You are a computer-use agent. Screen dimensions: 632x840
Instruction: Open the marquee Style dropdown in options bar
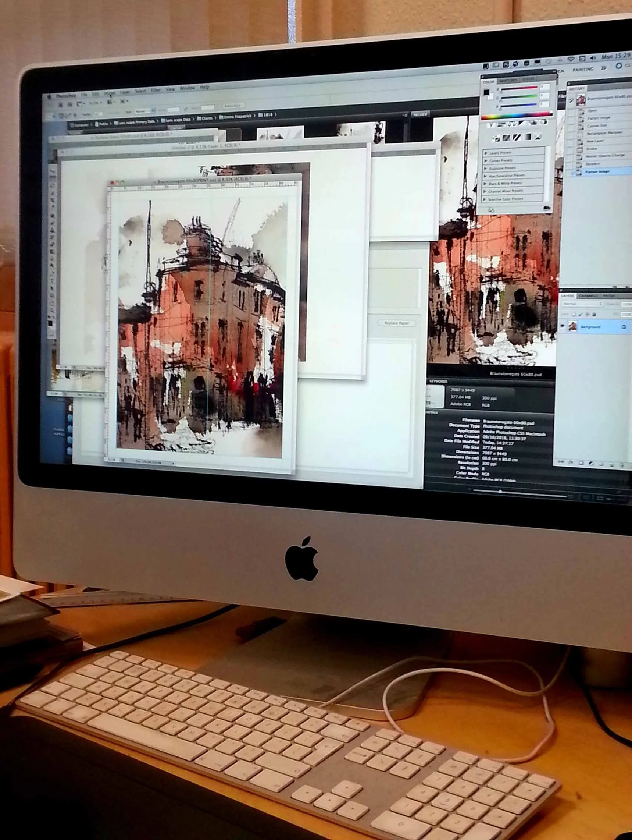click(144, 111)
